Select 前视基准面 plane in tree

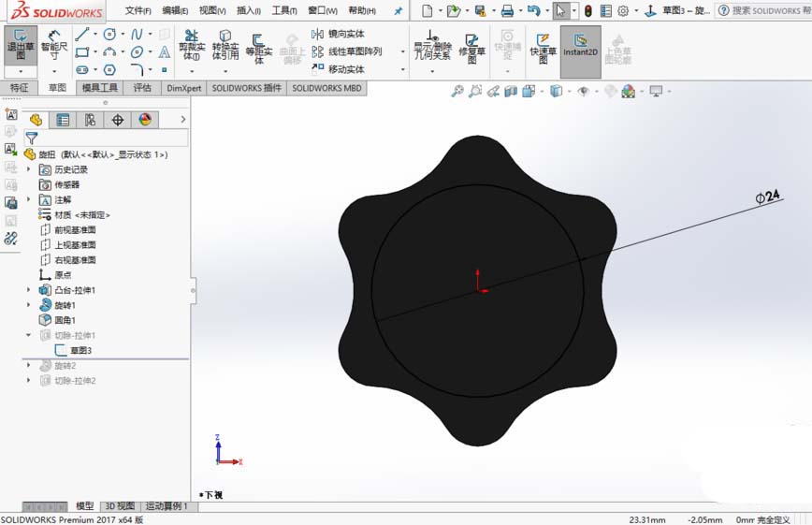[x=68, y=229]
